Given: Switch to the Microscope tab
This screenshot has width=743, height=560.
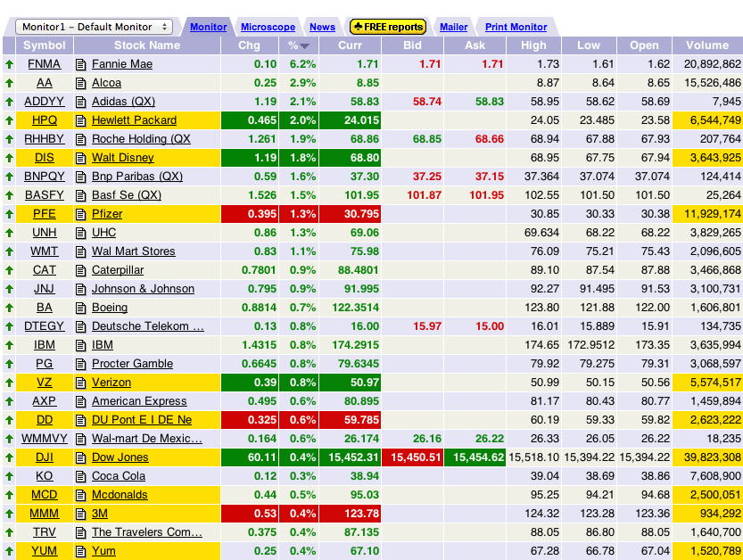Looking at the screenshot, I should (268, 27).
